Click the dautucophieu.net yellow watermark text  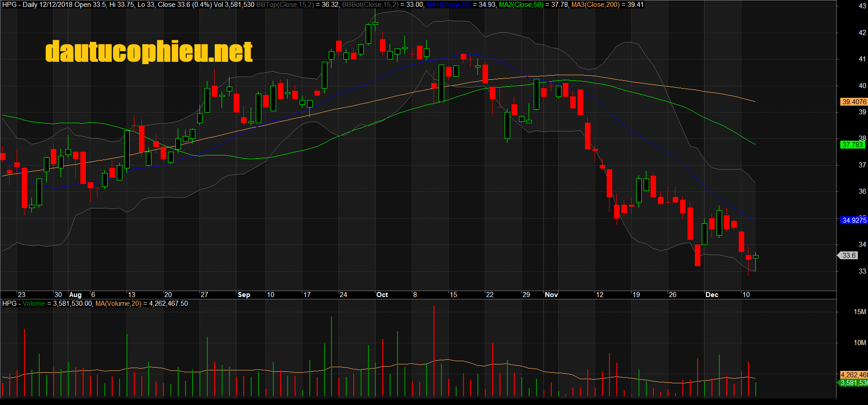pyautogui.click(x=149, y=51)
